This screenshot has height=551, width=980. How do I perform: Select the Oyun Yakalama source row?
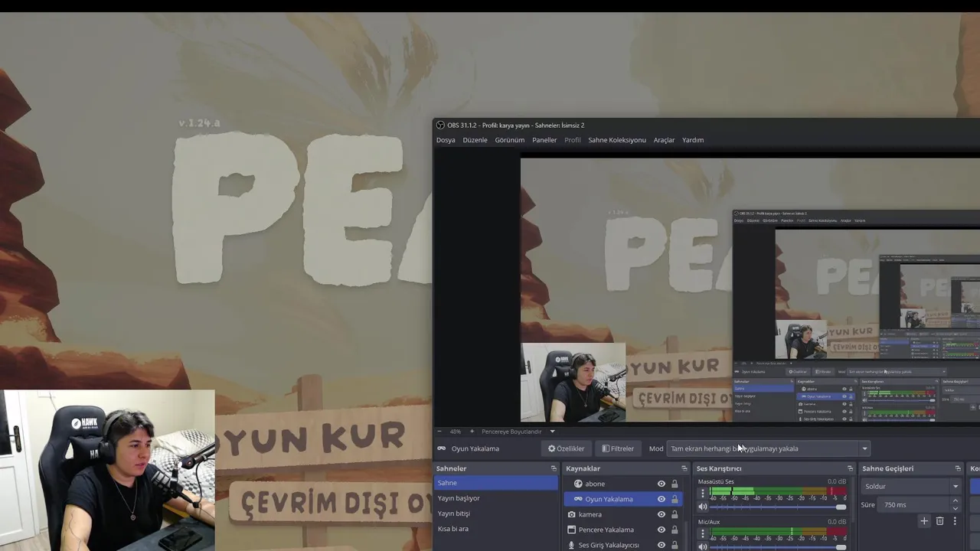(x=623, y=499)
